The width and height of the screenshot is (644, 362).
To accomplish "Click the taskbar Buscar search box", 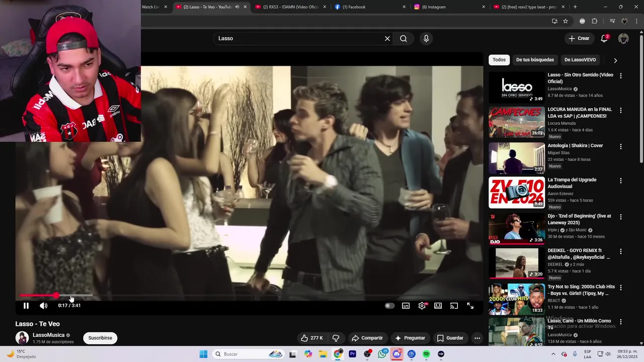I will pos(249,354).
